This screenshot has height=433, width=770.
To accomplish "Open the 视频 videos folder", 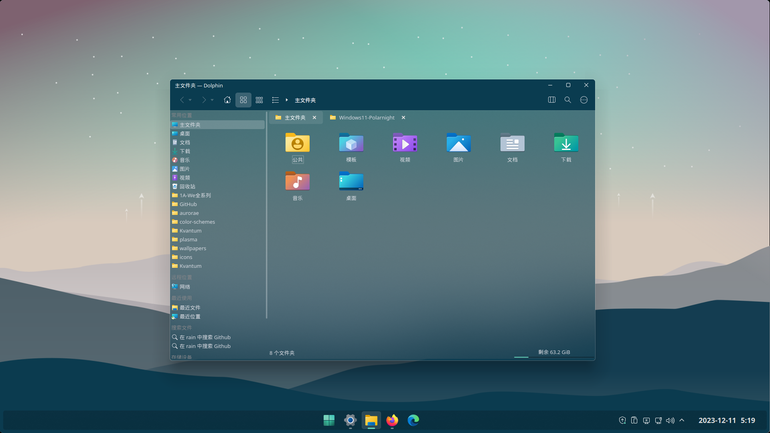I will (405, 147).
